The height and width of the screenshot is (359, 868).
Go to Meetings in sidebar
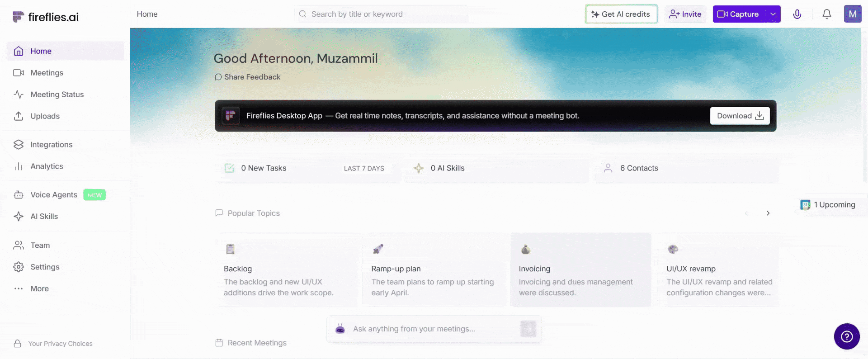click(x=47, y=73)
